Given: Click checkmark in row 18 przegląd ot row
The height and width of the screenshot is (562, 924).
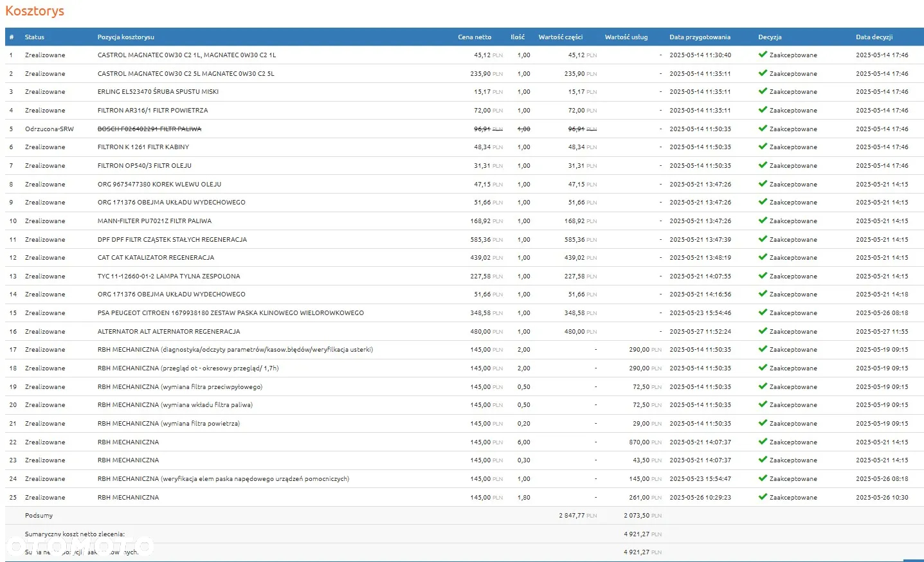Looking at the screenshot, I should [x=763, y=368].
